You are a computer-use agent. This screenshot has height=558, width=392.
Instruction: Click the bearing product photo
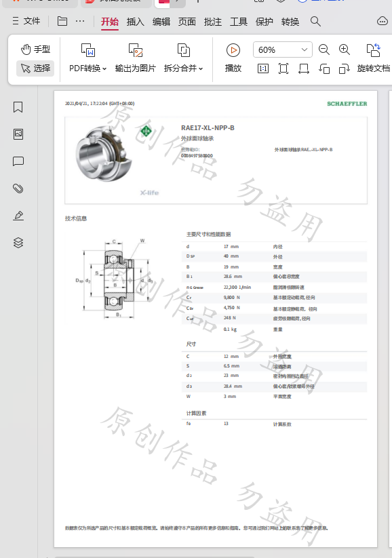pos(104,155)
